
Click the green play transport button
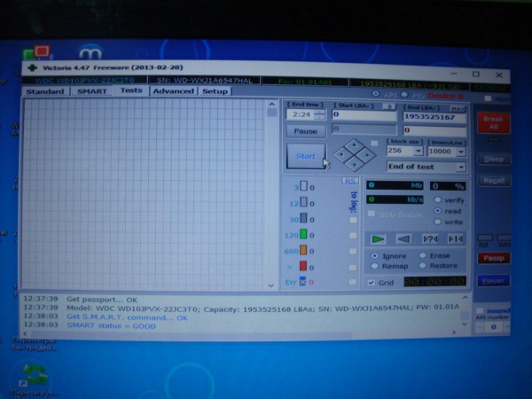378,239
